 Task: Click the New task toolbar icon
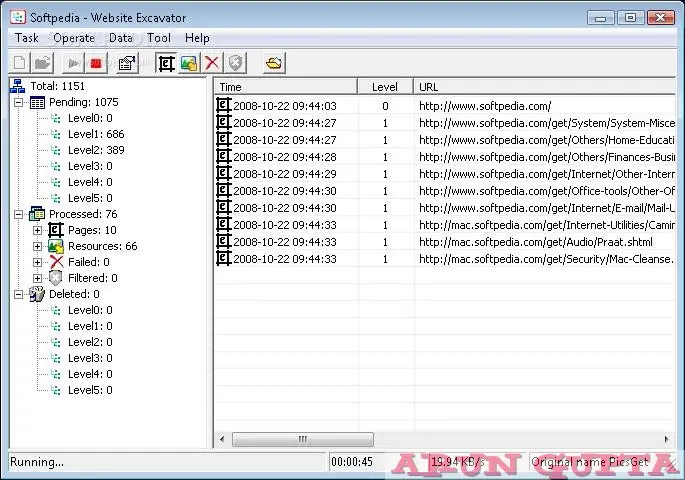19,63
